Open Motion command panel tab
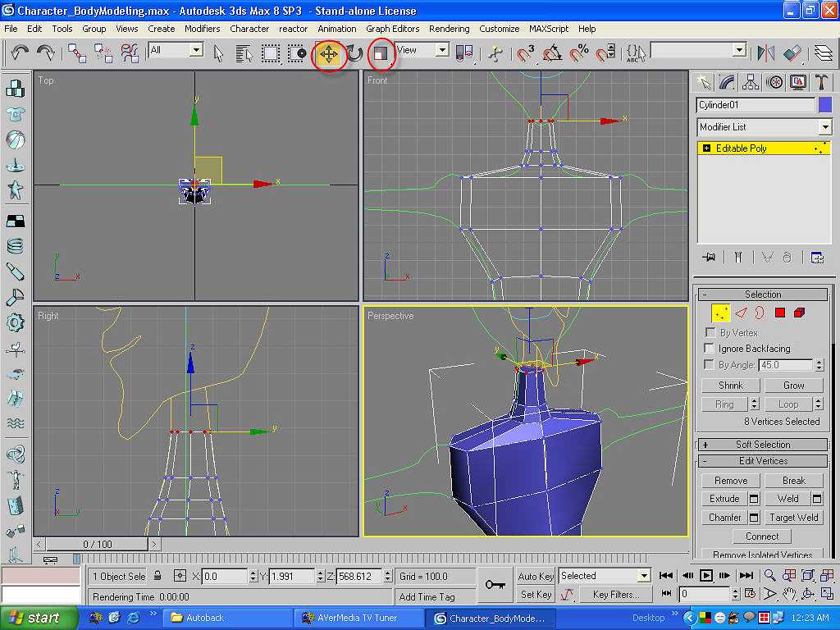840x630 pixels. coord(774,82)
